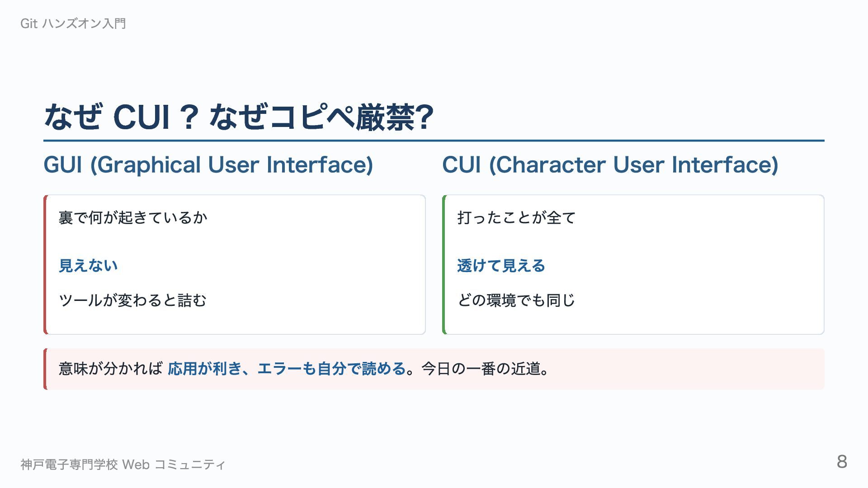The width and height of the screenshot is (868, 488).
Task: Click the text 裏で何が起きているか
Action: coord(133,218)
